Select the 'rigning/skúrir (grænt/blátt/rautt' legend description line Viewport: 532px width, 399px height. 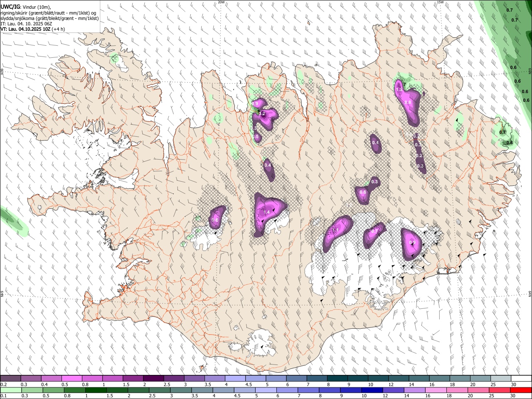click(49, 13)
